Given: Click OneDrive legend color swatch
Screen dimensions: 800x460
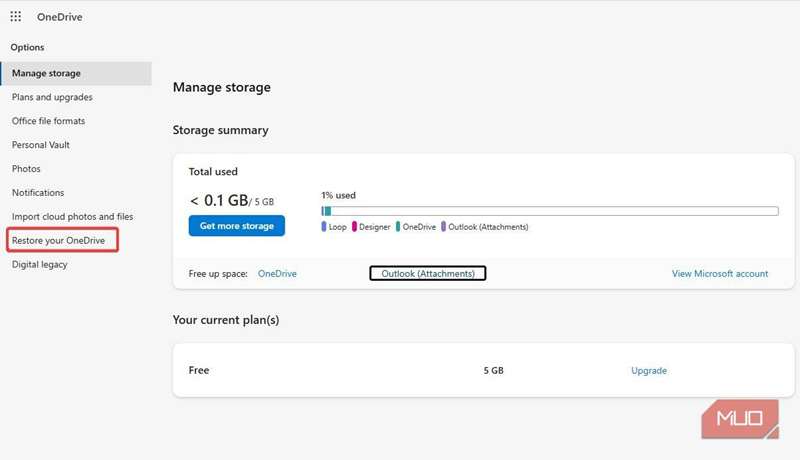Looking at the screenshot, I should [x=397, y=226].
